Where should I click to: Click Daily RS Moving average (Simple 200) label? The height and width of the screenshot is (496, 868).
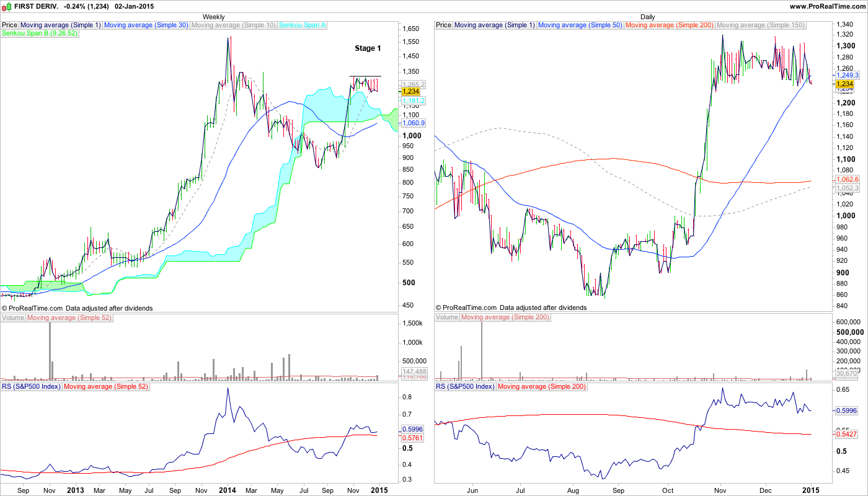(x=542, y=386)
